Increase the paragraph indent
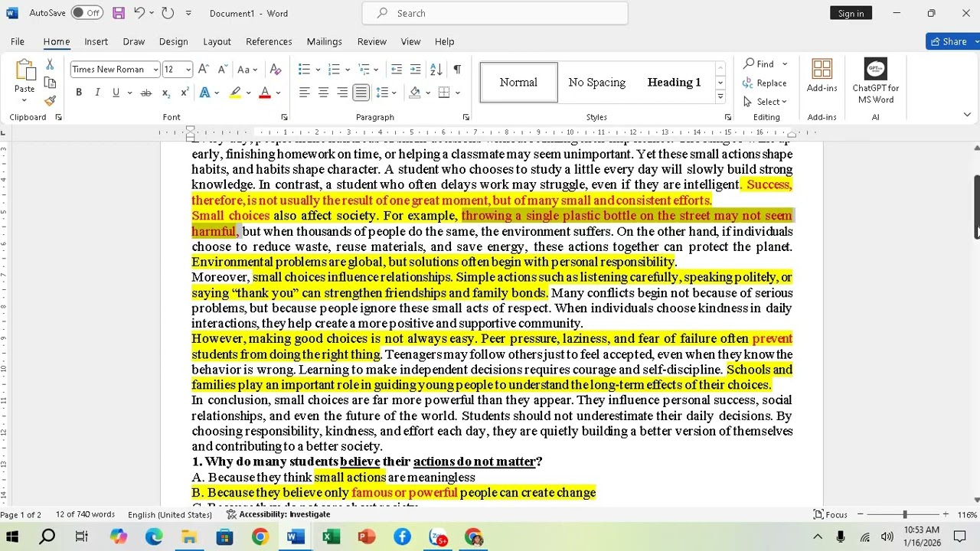 click(416, 70)
